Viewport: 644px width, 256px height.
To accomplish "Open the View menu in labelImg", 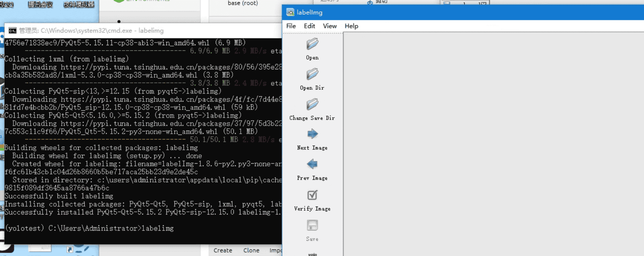I will coord(330,26).
